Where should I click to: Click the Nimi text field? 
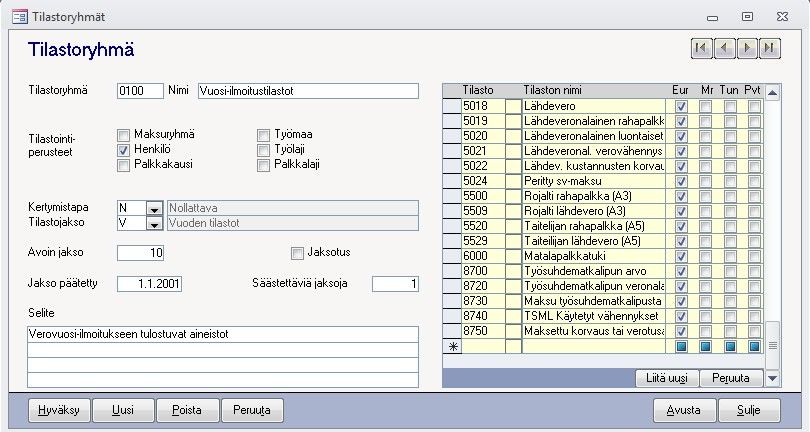(x=308, y=91)
